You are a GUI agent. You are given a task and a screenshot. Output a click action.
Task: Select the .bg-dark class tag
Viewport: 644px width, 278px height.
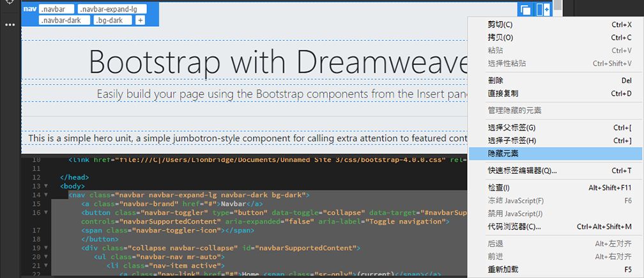[113, 20]
